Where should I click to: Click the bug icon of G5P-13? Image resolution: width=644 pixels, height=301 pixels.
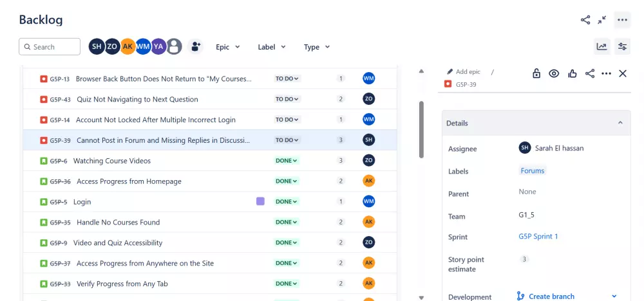(x=44, y=78)
